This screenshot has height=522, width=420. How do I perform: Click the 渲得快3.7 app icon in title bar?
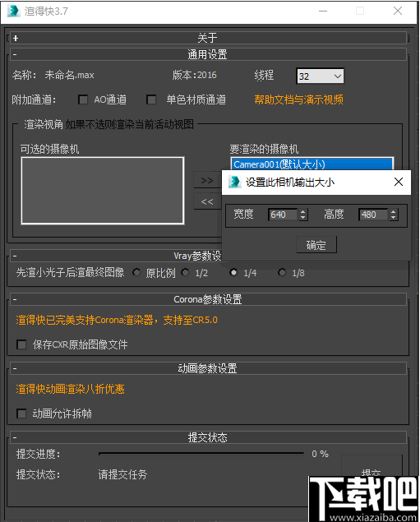click(x=14, y=11)
